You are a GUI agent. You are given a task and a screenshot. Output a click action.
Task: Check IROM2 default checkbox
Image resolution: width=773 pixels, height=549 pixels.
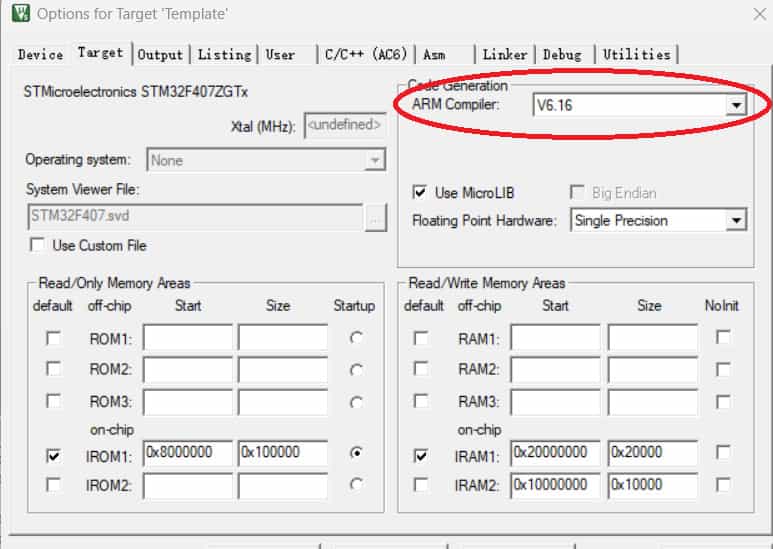pos(53,485)
